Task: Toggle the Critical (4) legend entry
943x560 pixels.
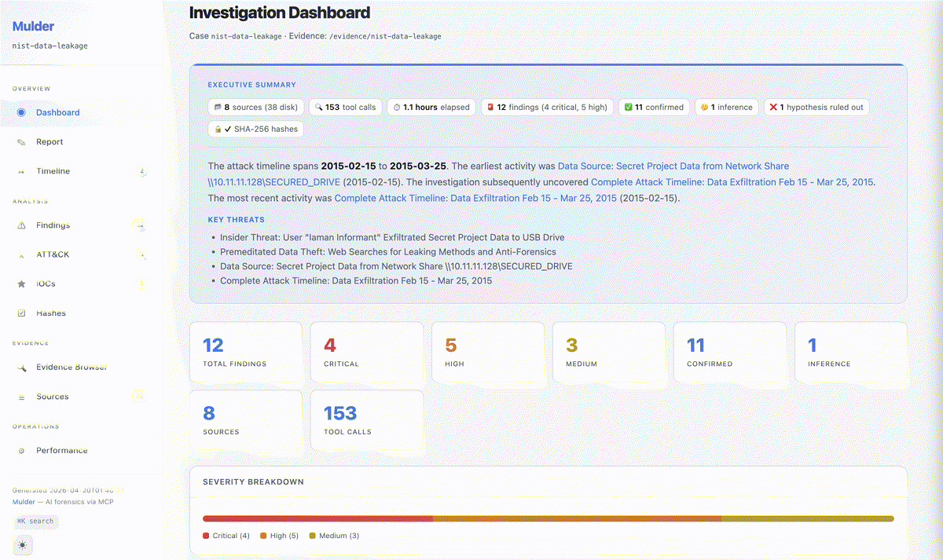Action: coord(226,535)
